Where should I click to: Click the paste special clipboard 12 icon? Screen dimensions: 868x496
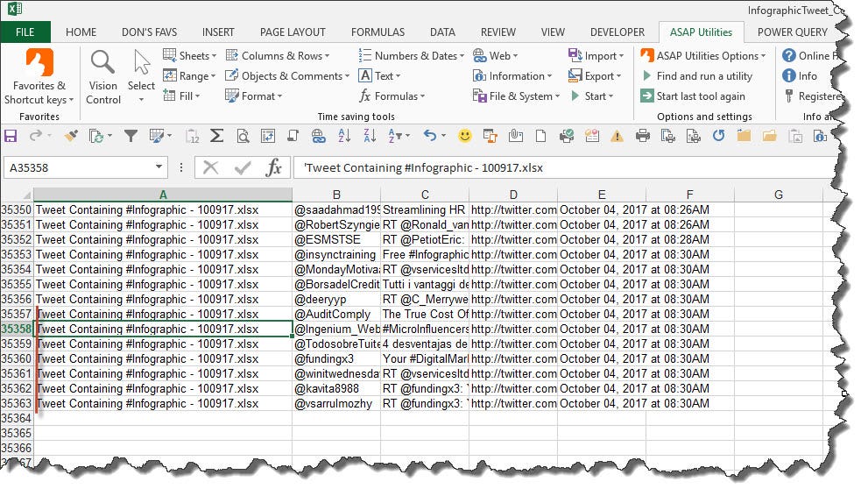192,136
